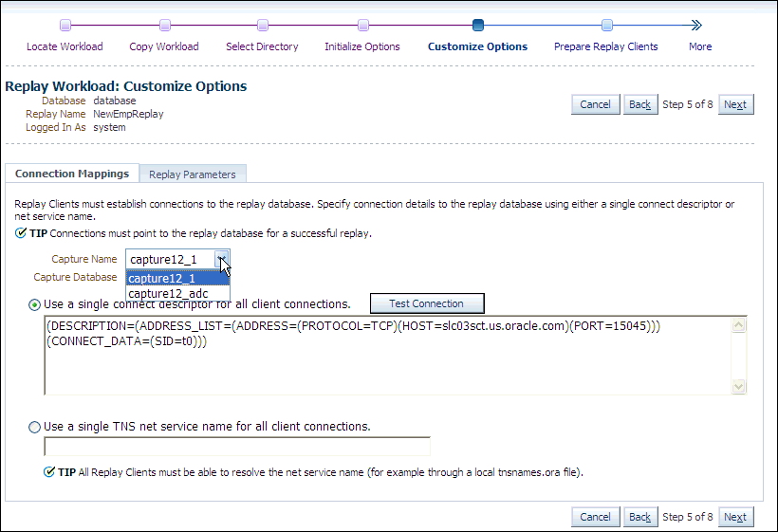778x532 pixels.
Task: Switch to the Connection Mappings tab
Action: 72,174
